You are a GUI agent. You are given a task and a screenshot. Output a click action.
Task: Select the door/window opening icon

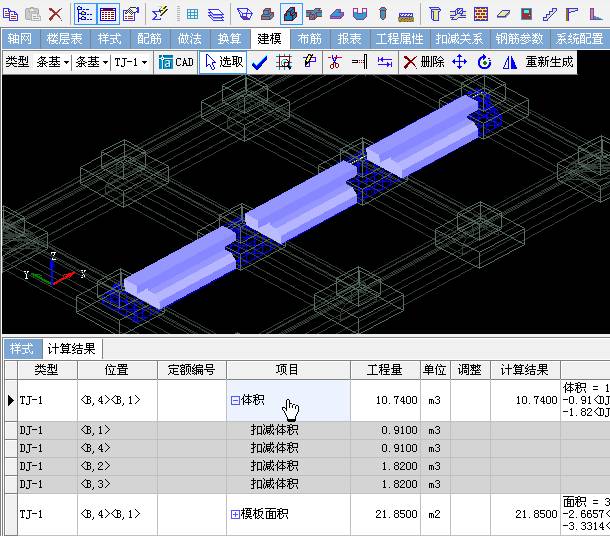point(526,14)
